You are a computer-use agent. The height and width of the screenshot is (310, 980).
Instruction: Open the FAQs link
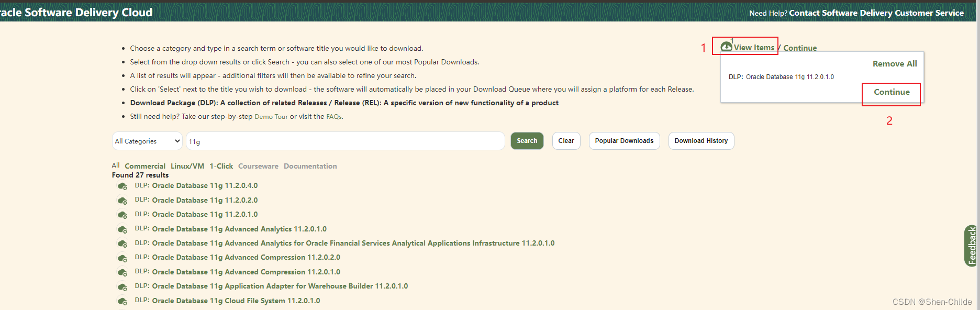tap(334, 117)
